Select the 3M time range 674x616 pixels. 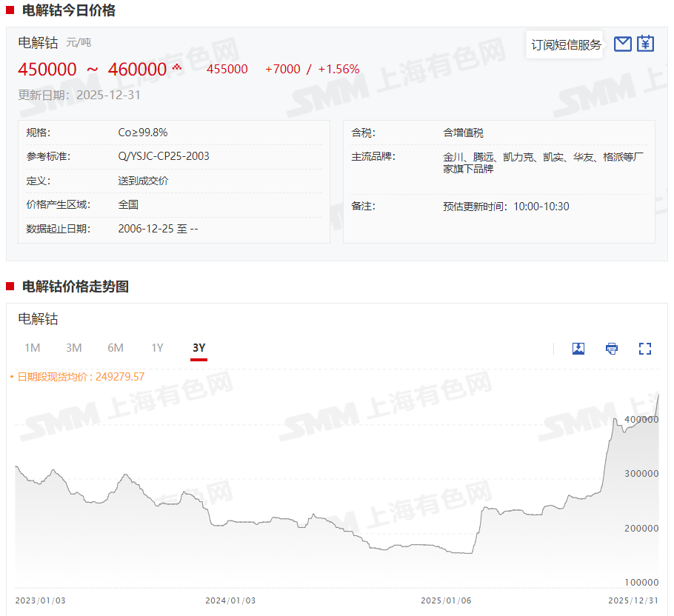click(73, 348)
